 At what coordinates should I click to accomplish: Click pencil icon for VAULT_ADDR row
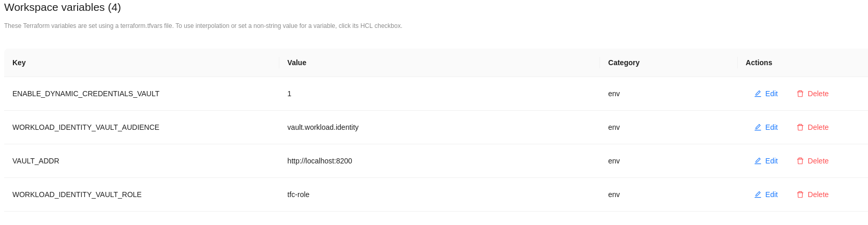click(758, 161)
